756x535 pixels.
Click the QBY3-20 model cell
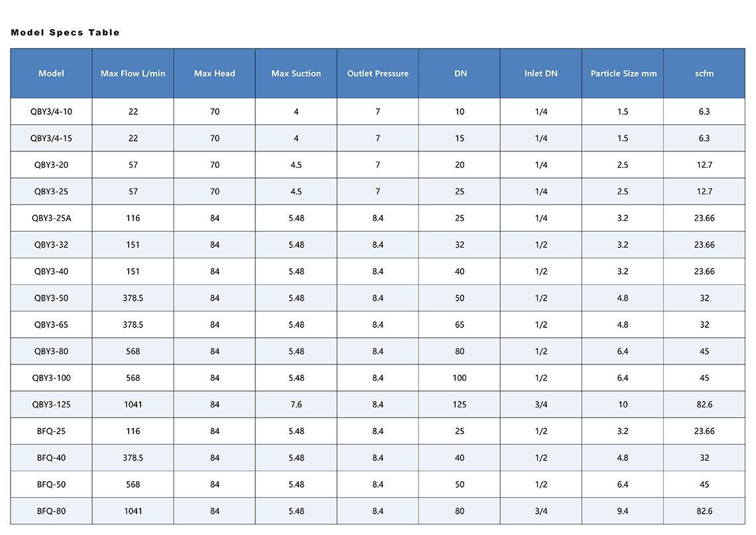click(51, 165)
